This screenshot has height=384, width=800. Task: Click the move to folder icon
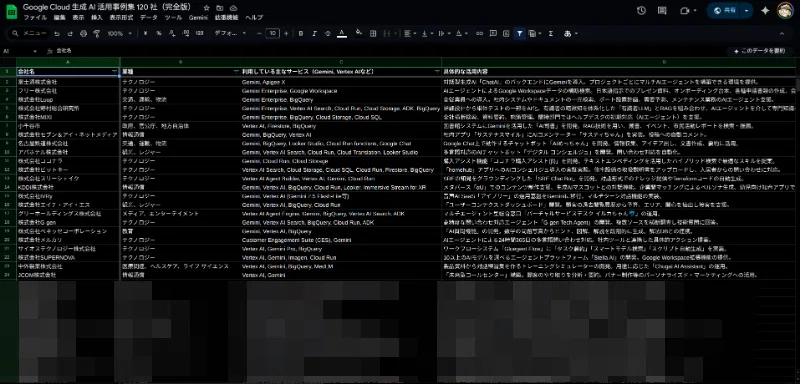(x=219, y=8)
